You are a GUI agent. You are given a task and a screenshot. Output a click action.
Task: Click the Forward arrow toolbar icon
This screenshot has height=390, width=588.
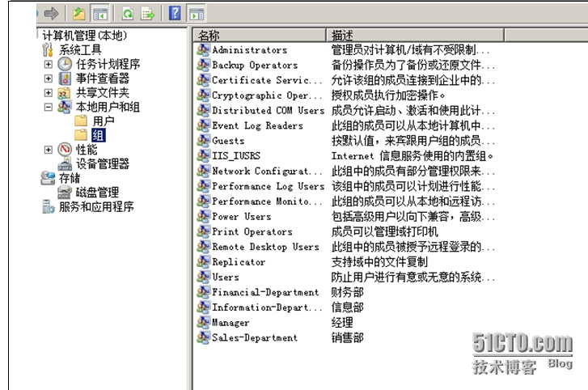pyautogui.click(x=52, y=14)
